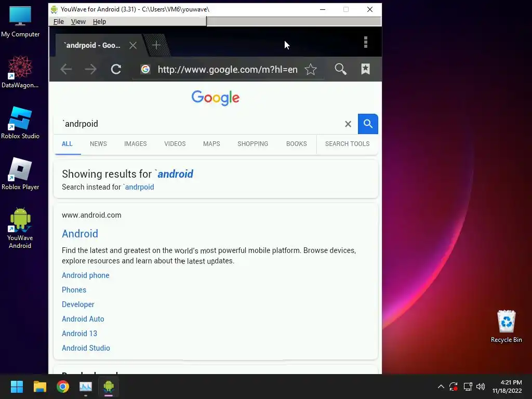Image resolution: width=532 pixels, height=399 pixels.
Task: Open a new tab with the plus icon
Action: pyautogui.click(x=156, y=45)
